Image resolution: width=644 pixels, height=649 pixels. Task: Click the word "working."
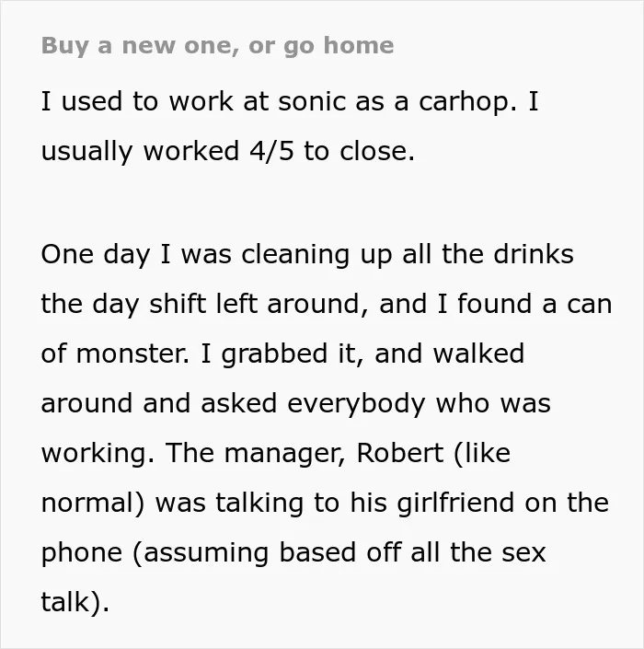[x=98, y=454]
